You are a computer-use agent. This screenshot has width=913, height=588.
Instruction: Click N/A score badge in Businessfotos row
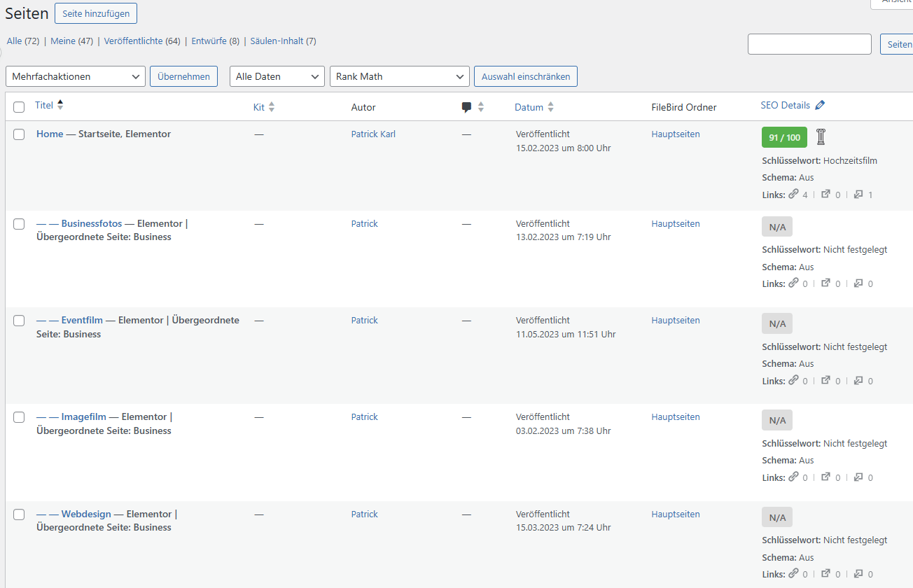click(777, 227)
